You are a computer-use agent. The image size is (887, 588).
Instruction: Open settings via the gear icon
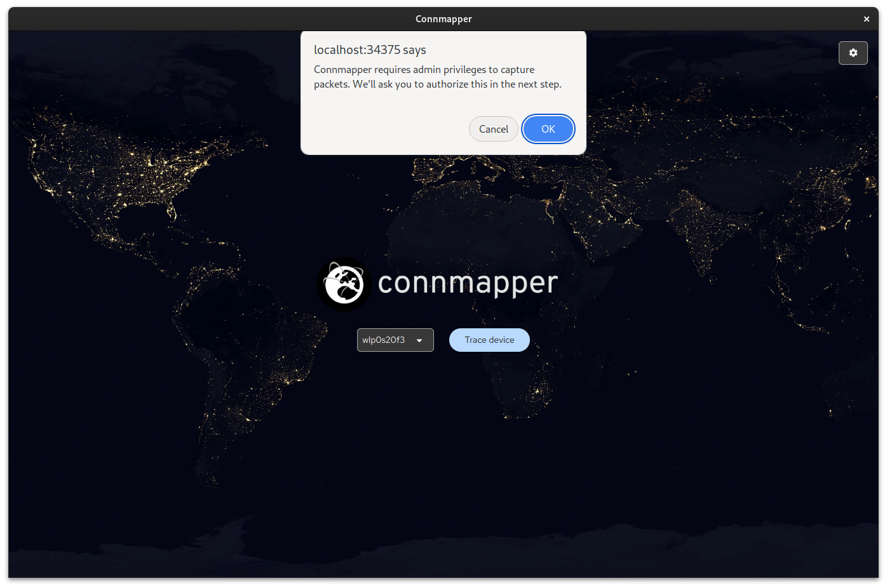(853, 53)
